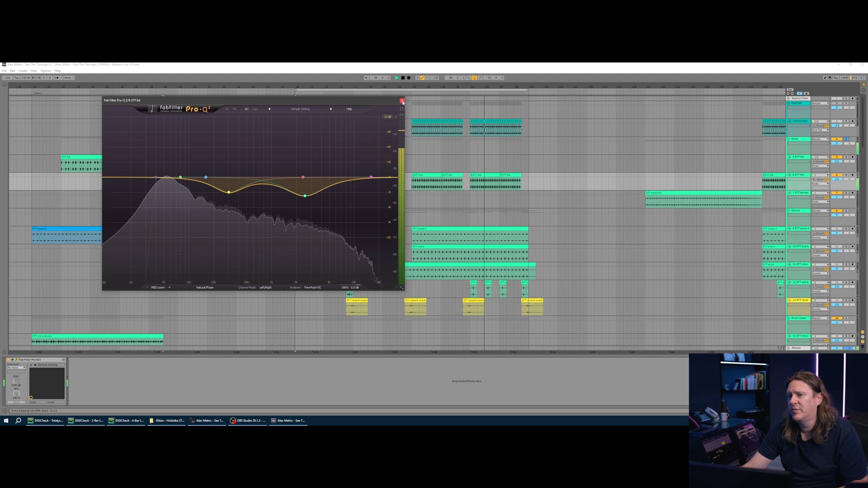Open the Kick Tail Master output dropdown
The height and width of the screenshot is (488, 868).
[820, 103]
